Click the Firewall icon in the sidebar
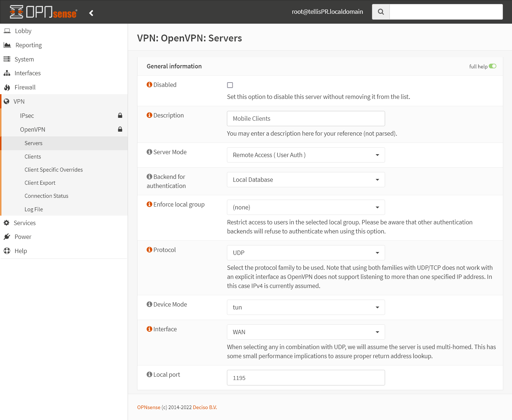Viewport: 512px width, 420px height. [7, 87]
